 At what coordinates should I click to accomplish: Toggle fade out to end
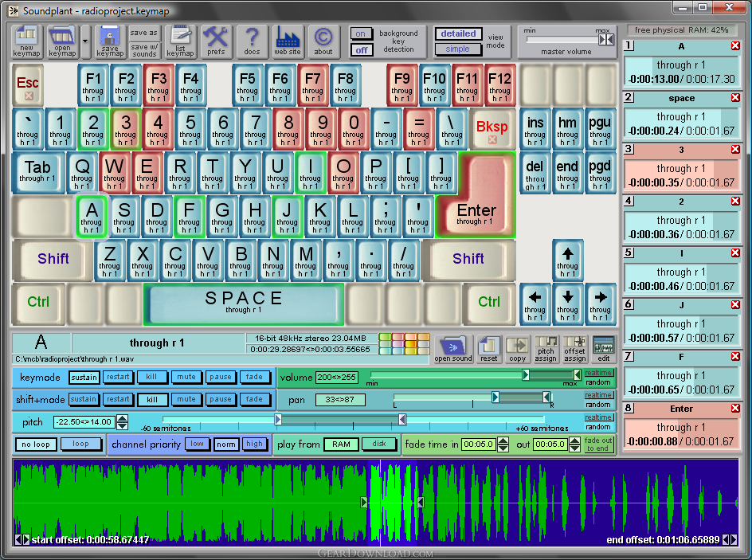pyautogui.click(x=598, y=444)
